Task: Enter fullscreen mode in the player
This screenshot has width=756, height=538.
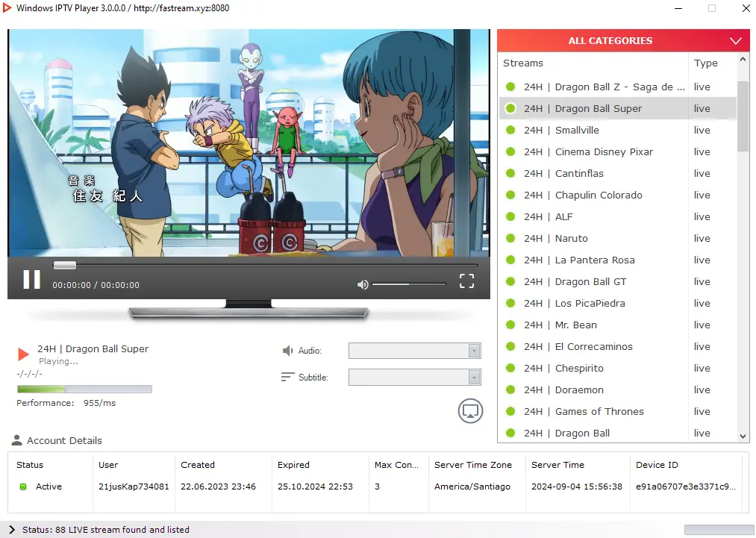Action: 466,281
